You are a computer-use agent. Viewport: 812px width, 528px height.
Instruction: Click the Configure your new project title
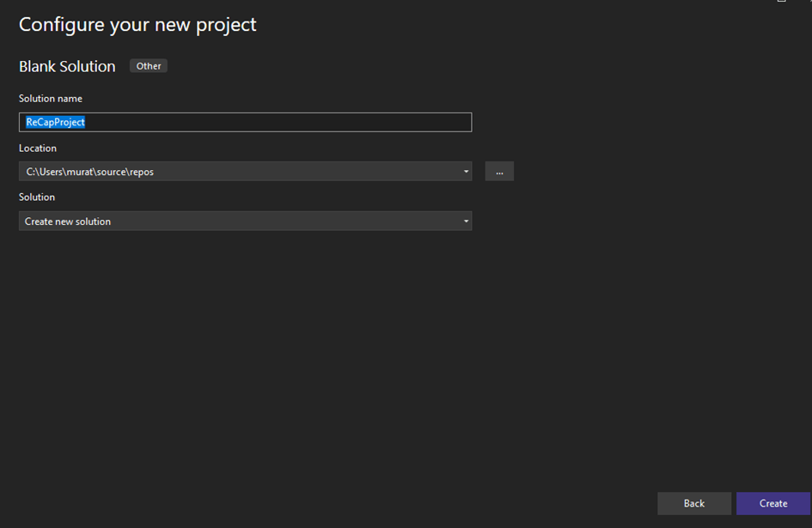click(x=137, y=25)
